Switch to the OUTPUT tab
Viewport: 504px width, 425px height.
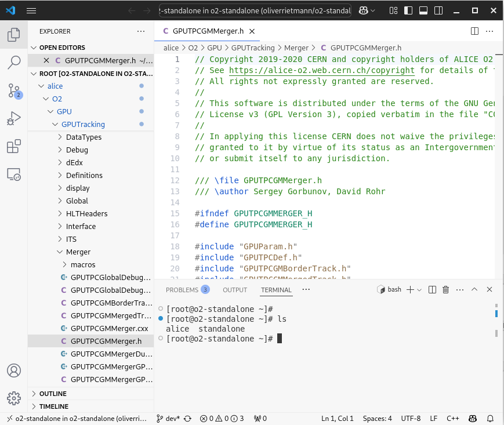(x=235, y=290)
